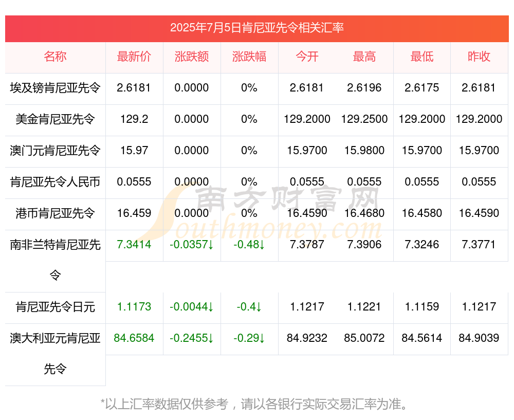Click the 最低 column header

tap(422, 57)
